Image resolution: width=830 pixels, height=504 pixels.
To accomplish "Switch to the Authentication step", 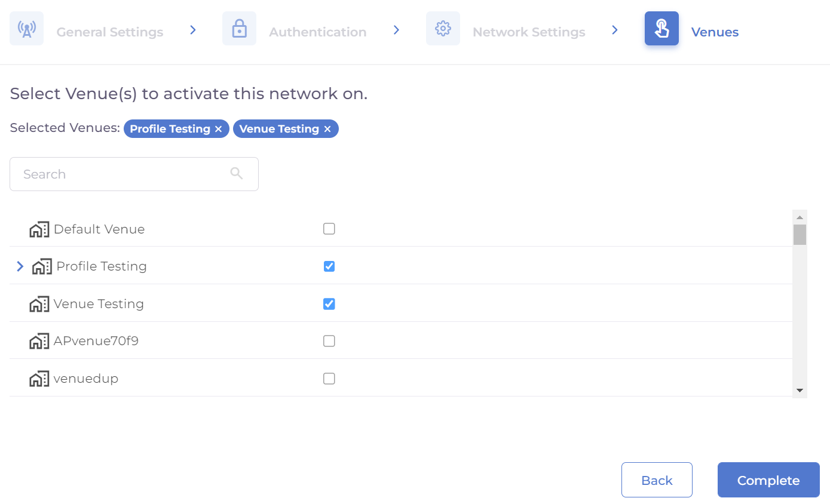I will click(x=317, y=32).
